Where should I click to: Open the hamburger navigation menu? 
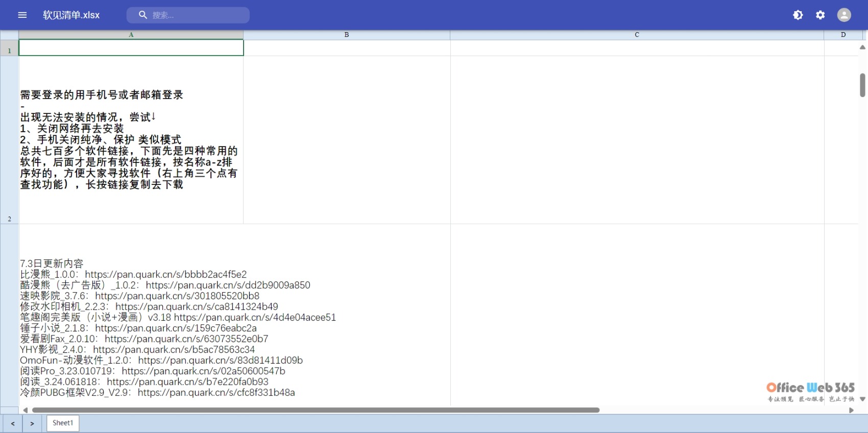[22, 15]
